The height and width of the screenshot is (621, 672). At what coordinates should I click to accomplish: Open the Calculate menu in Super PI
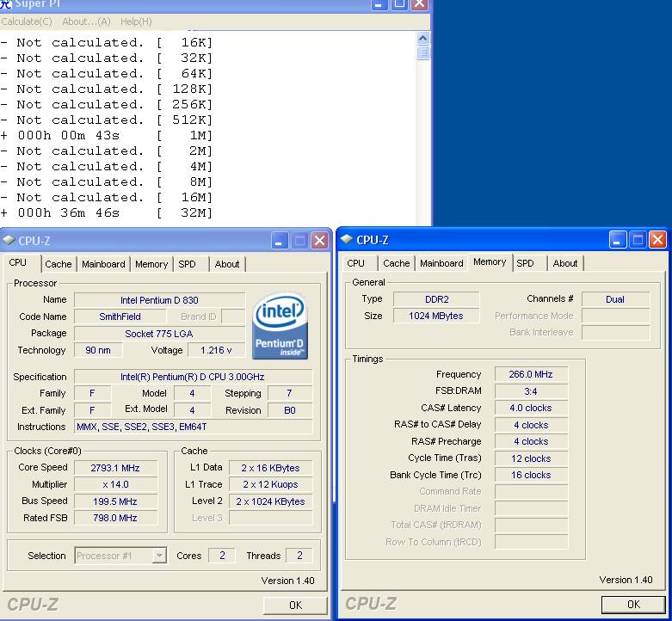[27, 22]
